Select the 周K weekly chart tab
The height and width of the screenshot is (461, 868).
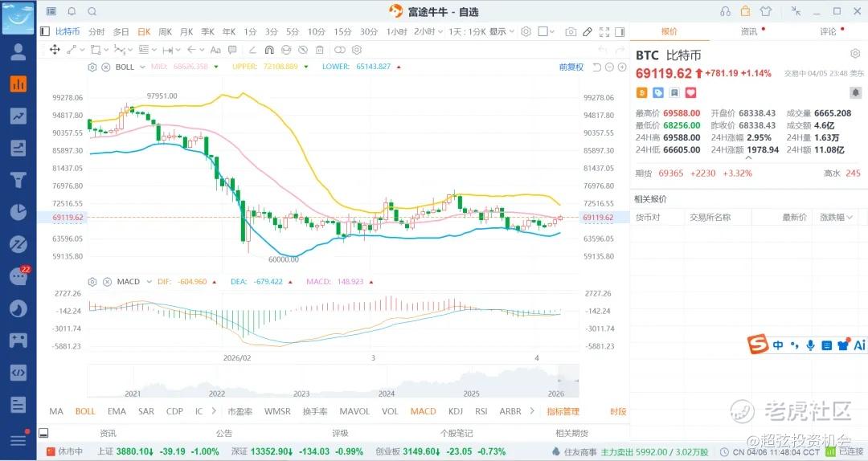pyautogui.click(x=165, y=31)
